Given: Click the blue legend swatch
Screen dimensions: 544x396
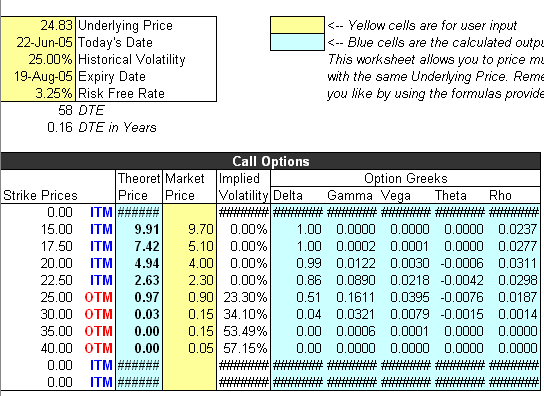Looking at the screenshot, I should 297,42.
